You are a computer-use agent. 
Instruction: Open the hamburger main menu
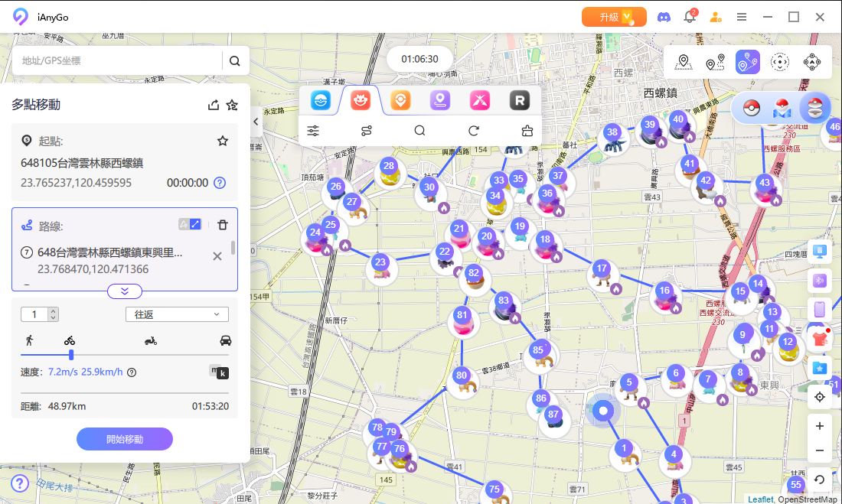(742, 17)
